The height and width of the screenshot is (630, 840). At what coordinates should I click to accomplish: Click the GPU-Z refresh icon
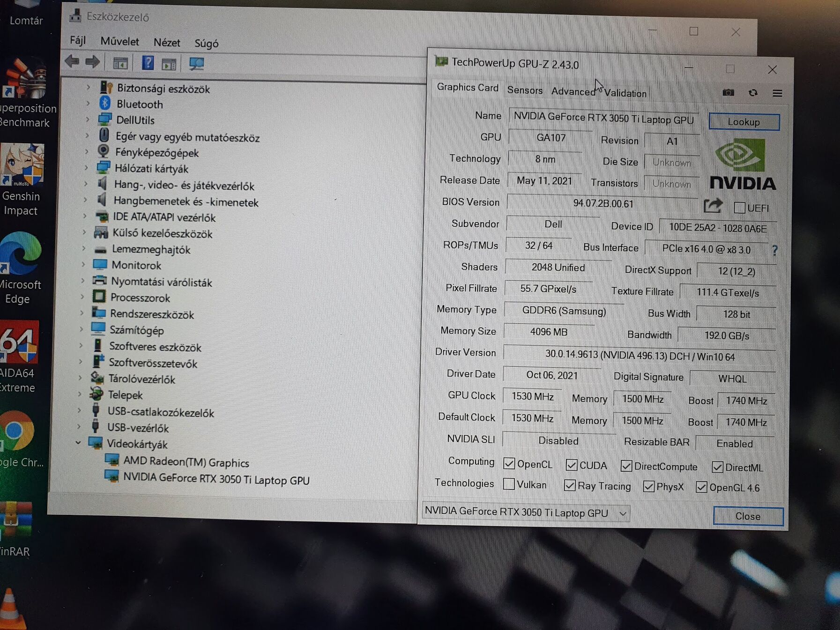click(x=753, y=93)
